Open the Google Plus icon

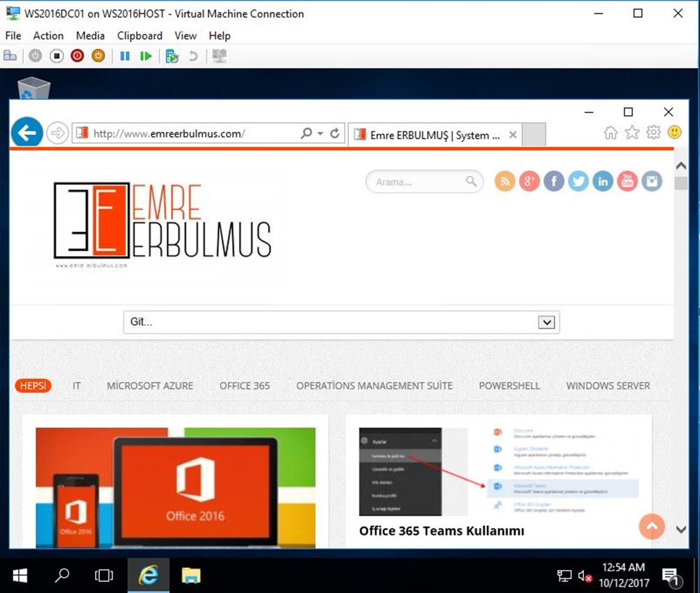pyautogui.click(x=529, y=181)
